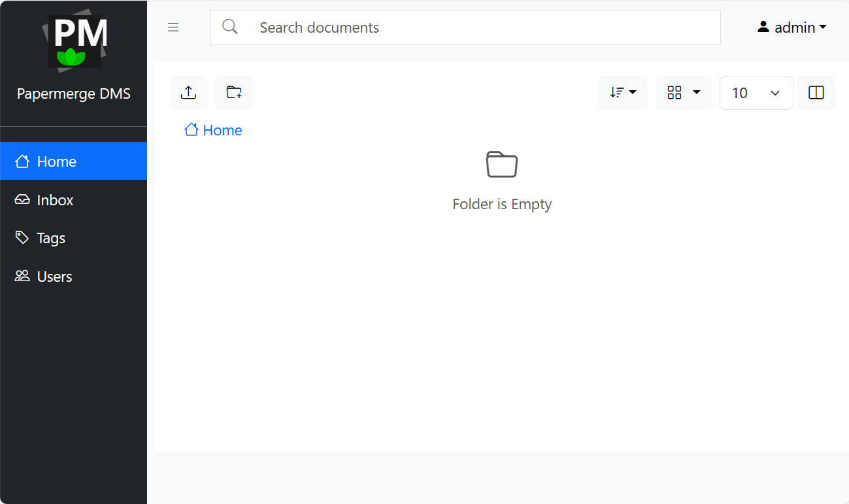
Task: Open the Tags section
Action: (x=51, y=239)
